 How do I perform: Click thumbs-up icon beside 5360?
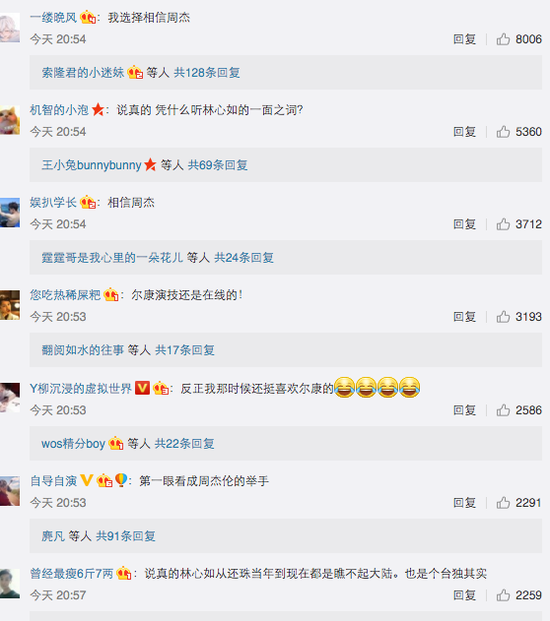point(503,131)
